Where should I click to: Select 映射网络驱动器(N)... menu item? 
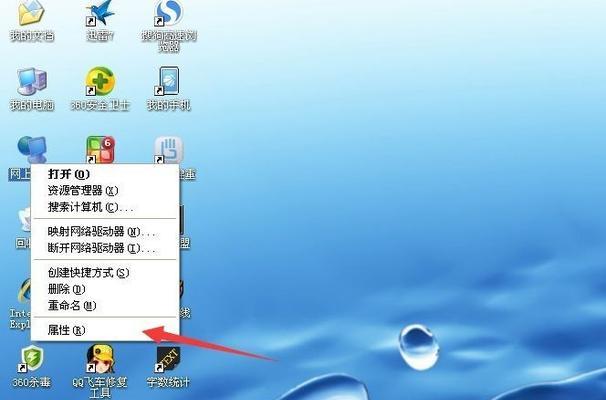pyautogui.click(x=105, y=232)
